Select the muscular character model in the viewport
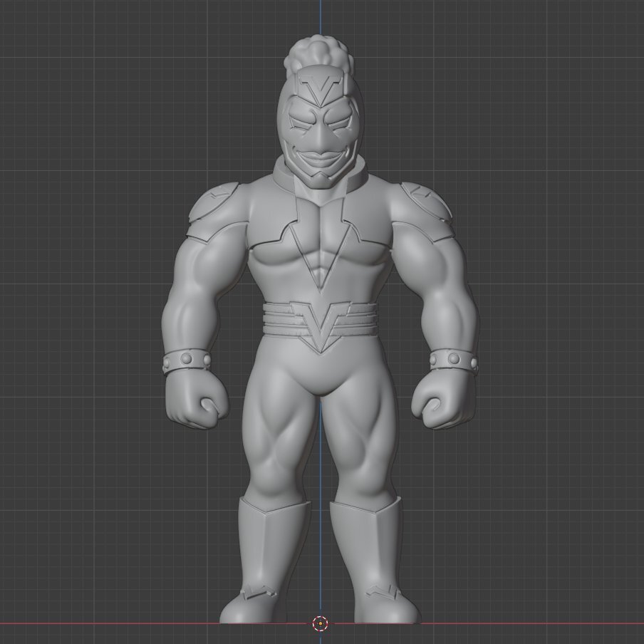This screenshot has width=644, height=644. (320, 328)
